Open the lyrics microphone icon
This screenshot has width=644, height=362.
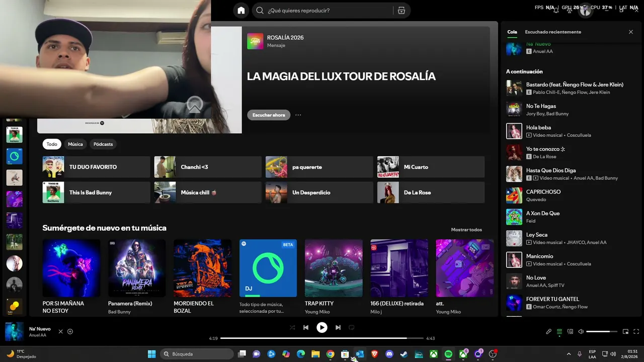[x=549, y=331]
